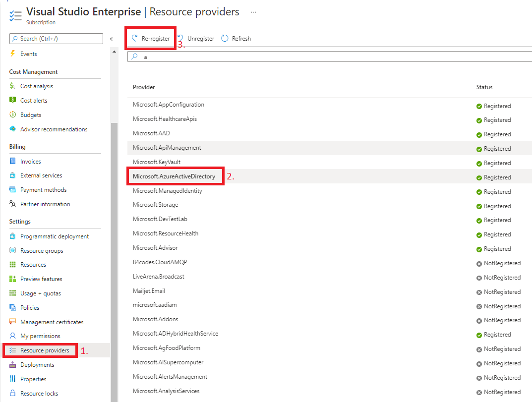Viewport: 532px width, 402px height.
Task: Click the magnifier icon in provider filter
Action: [135, 56]
